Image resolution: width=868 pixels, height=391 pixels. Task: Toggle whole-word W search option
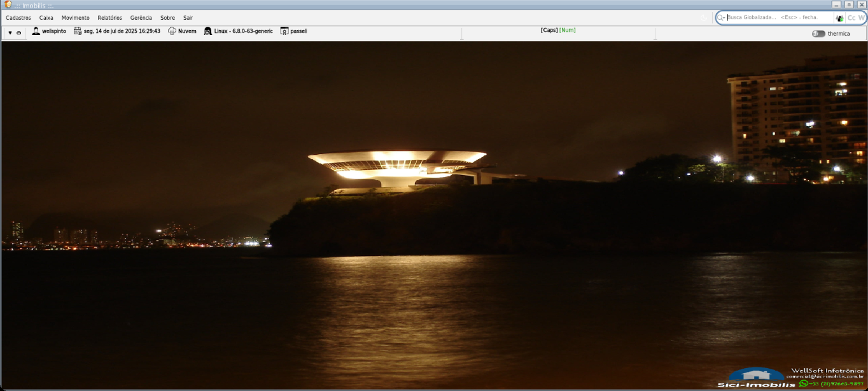tap(862, 18)
